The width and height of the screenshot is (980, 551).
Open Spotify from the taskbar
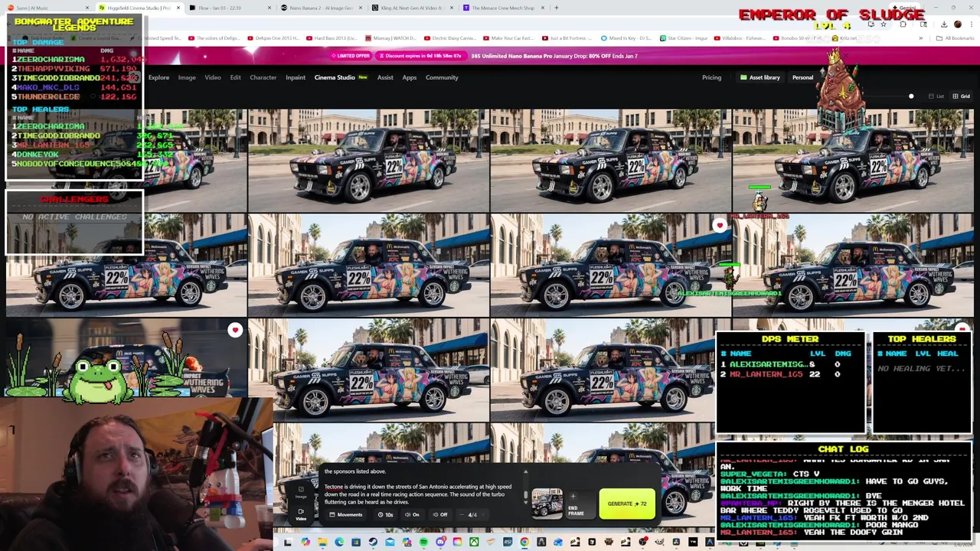(x=423, y=543)
